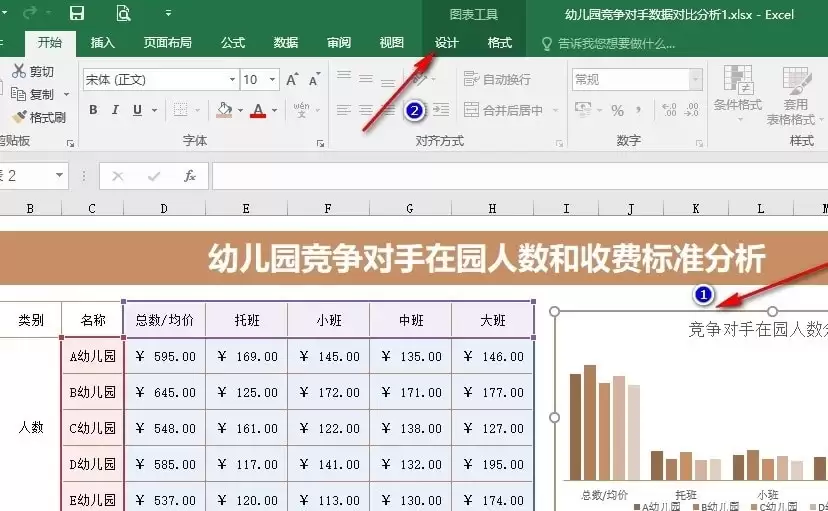Screen dimensions: 828x511
Task: Click the Save icon in quick access toolbar
Action: click(77, 13)
